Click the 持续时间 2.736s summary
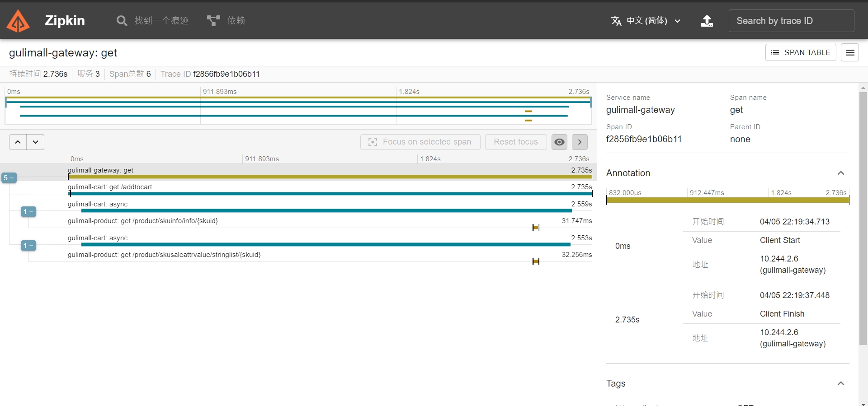The image size is (868, 406). coord(38,74)
